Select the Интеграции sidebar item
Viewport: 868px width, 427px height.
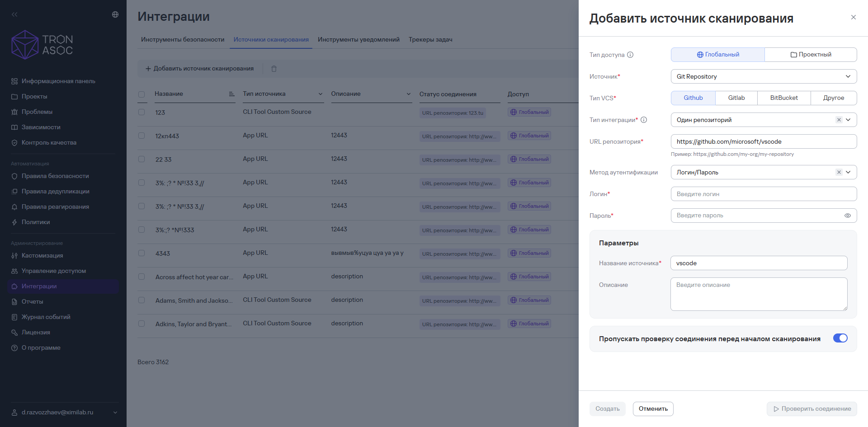tap(63, 286)
